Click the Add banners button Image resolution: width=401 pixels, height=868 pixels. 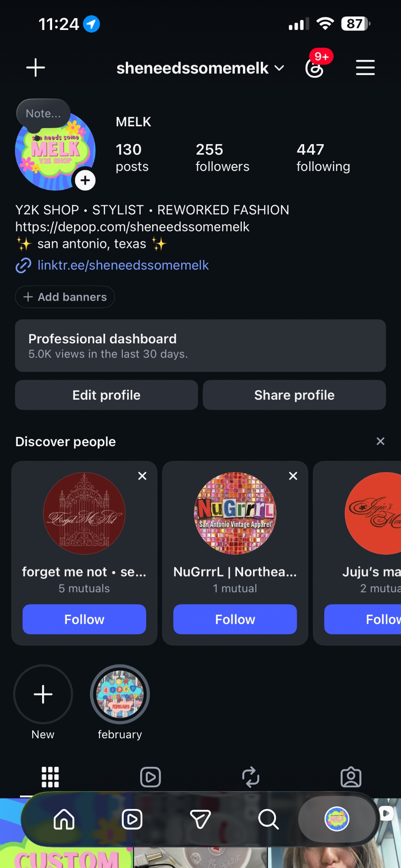click(65, 297)
